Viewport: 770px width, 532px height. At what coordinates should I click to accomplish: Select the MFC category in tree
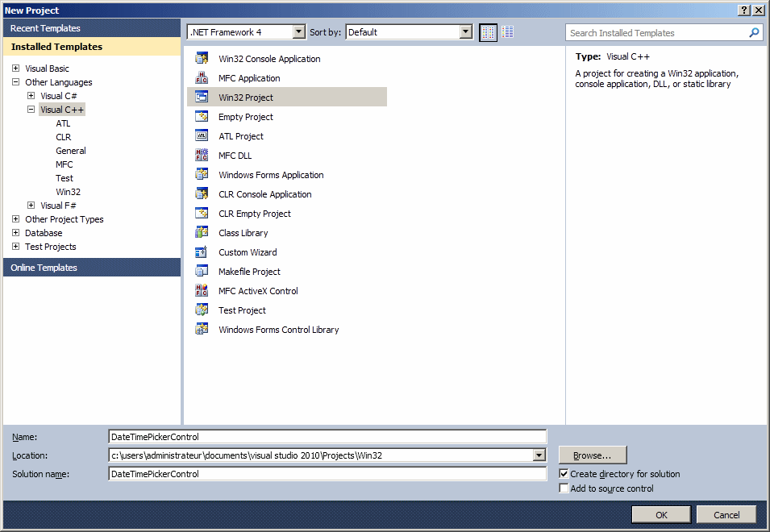pos(65,164)
